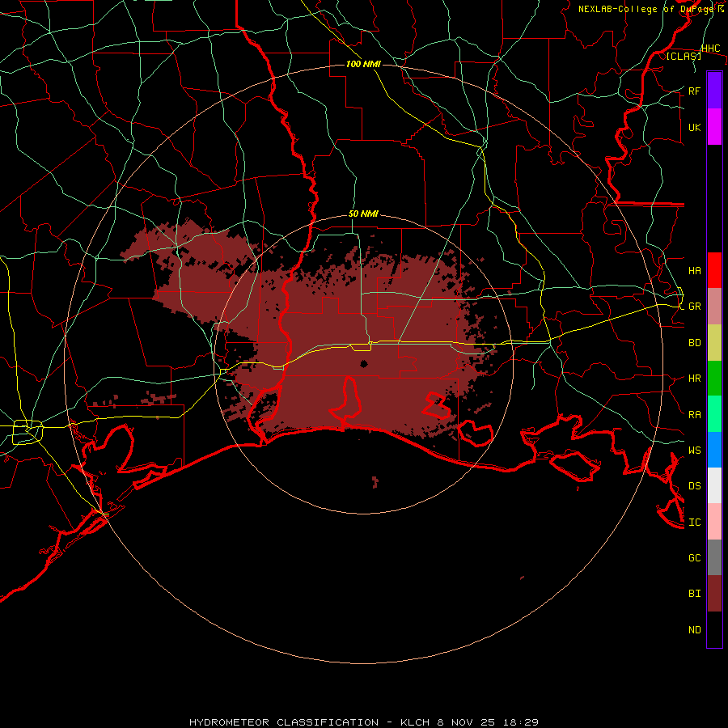Click the WS legend label
The image size is (728, 728).
tap(695, 450)
